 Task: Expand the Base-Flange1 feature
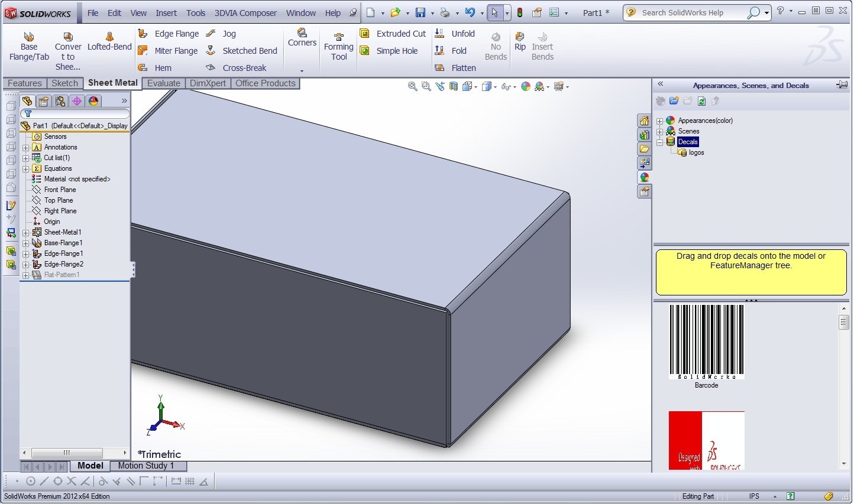[x=26, y=243]
